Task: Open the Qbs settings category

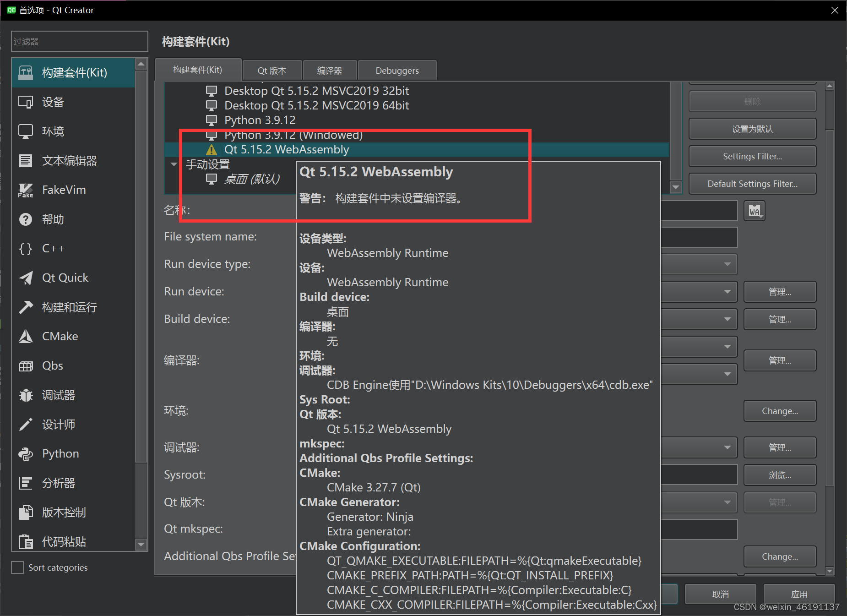Action: 73,366
